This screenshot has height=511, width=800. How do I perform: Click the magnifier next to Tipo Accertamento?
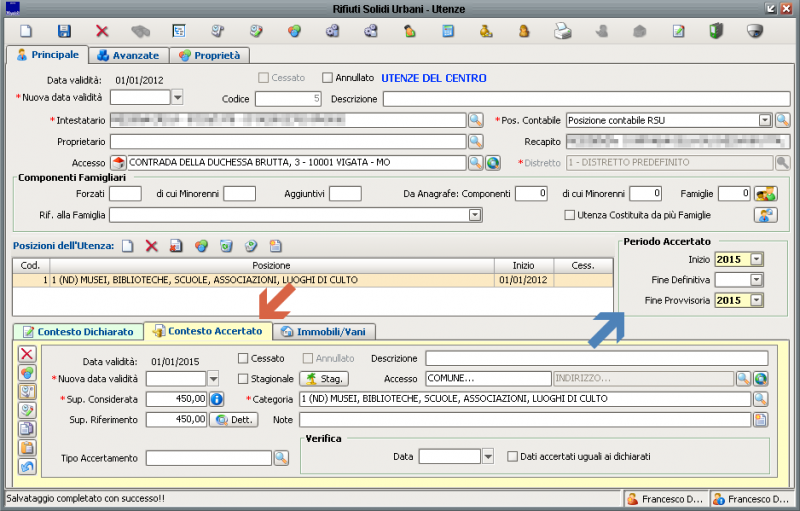click(x=281, y=457)
